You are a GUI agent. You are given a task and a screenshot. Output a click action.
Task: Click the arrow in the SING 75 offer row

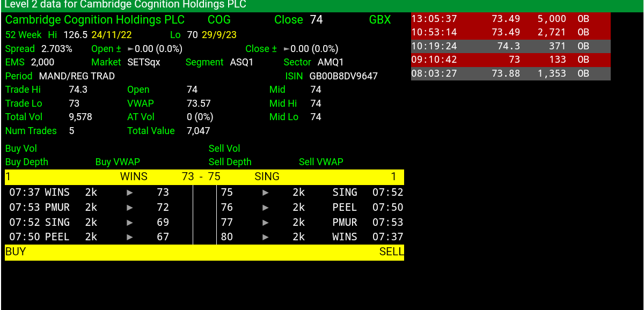tap(266, 193)
